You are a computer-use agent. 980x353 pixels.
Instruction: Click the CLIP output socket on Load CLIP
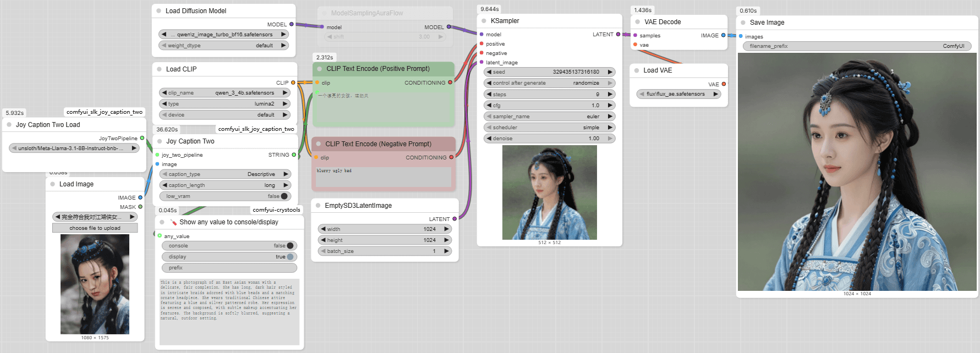(293, 82)
